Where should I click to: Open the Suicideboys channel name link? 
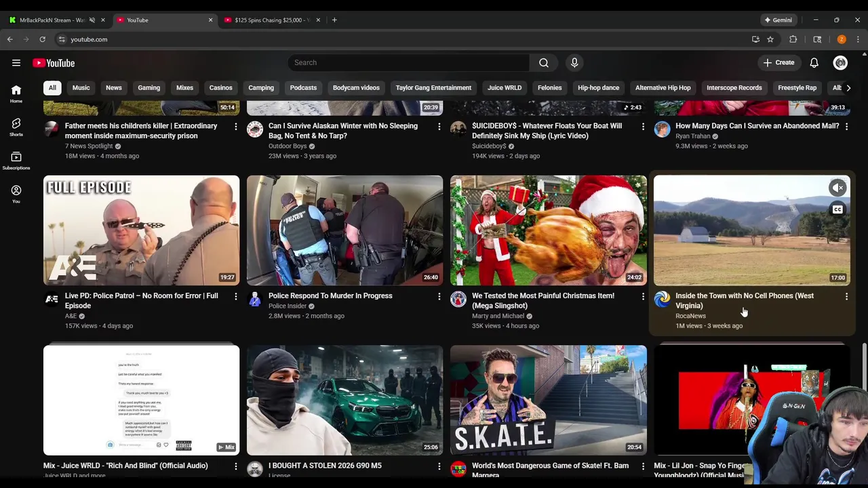489,146
